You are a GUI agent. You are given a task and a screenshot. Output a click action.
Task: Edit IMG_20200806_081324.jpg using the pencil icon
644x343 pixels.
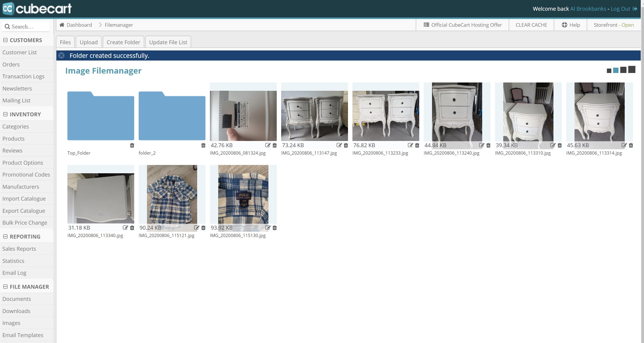pos(268,145)
